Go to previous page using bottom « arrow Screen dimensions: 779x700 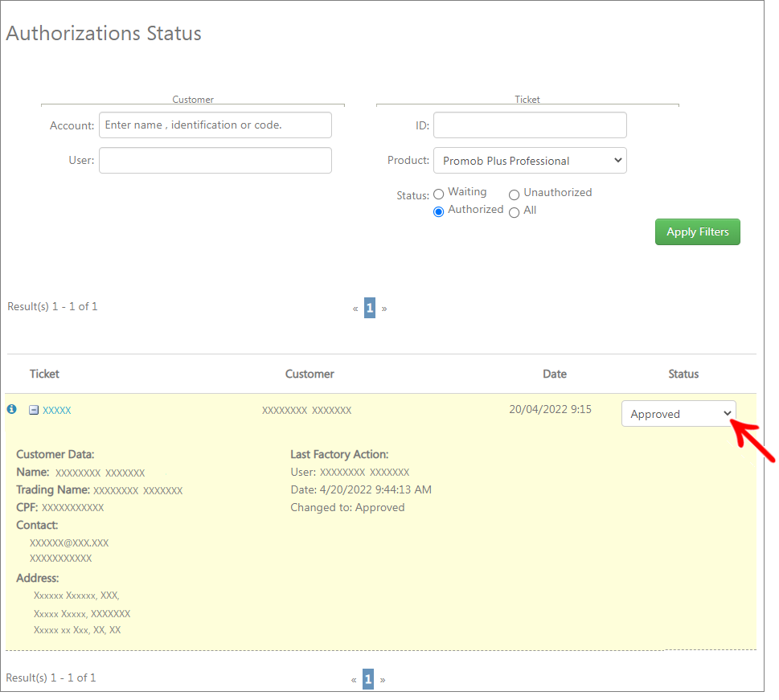[x=354, y=680]
